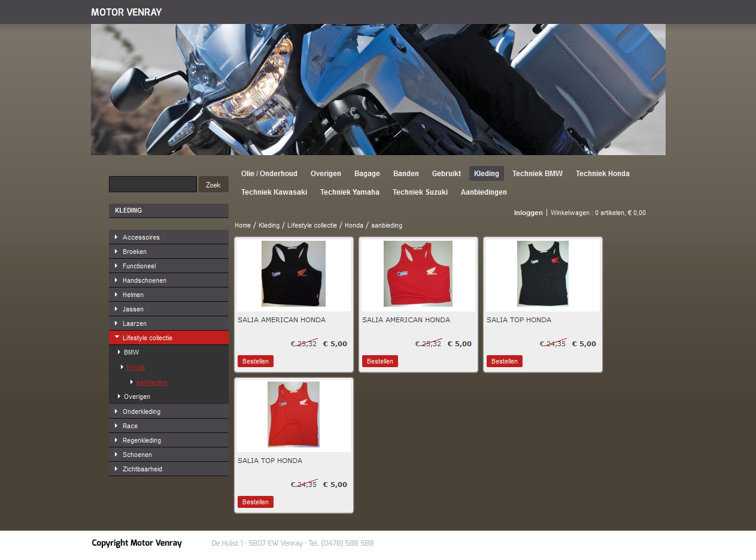Click the Zoek search button
The image size is (756, 560).
coord(213,184)
